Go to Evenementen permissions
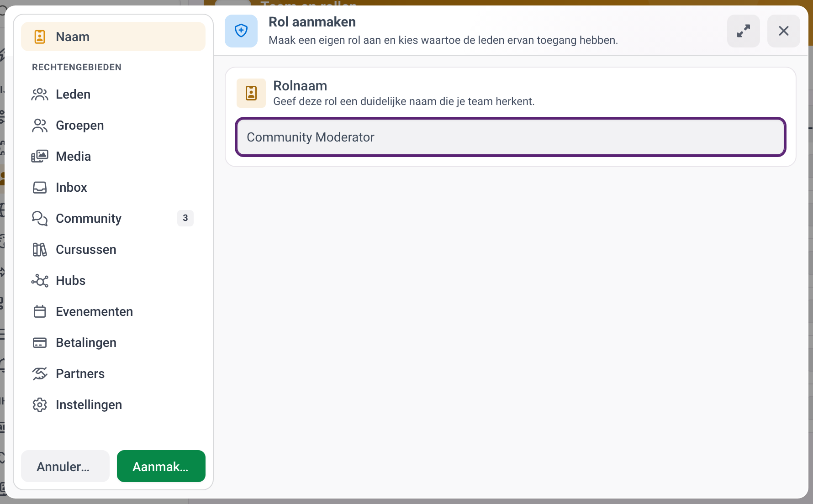The image size is (813, 504). pyautogui.click(x=113, y=311)
